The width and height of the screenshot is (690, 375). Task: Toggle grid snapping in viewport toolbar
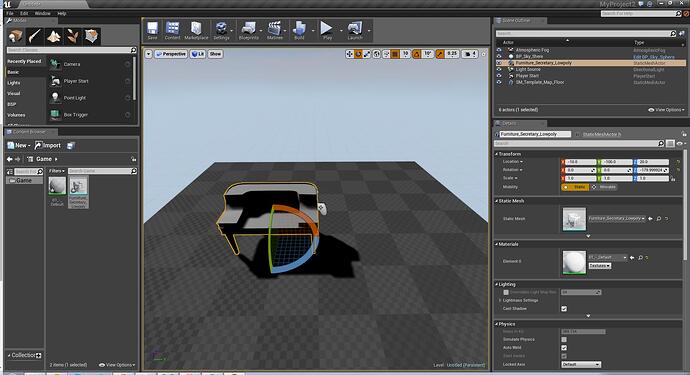pos(395,54)
